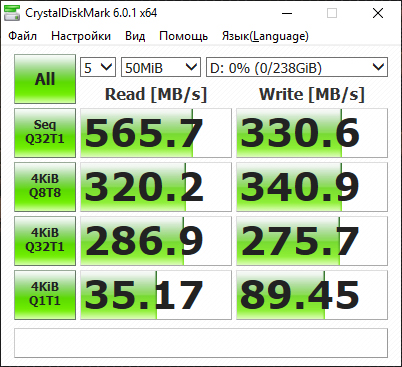This screenshot has width=402, height=367.
Task: Open the Помощь menu
Action: click(x=183, y=36)
